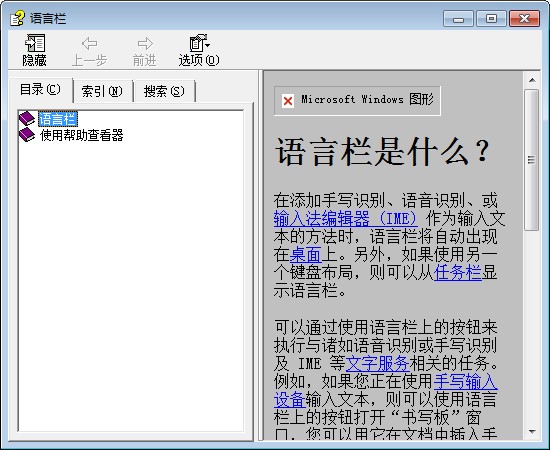Click the help icon in the title bar
Viewport: 550px width, 450px height.
pos(17,18)
